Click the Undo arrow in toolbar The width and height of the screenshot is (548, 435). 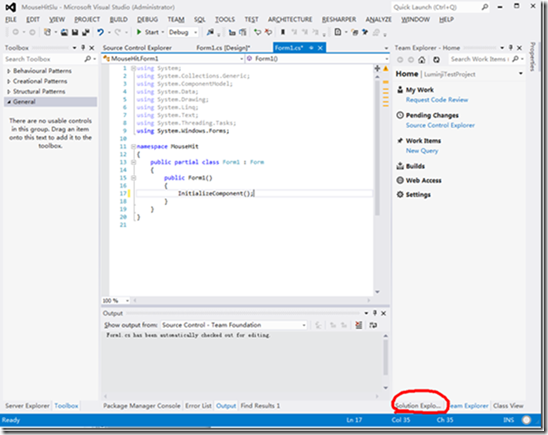(x=101, y=32)
